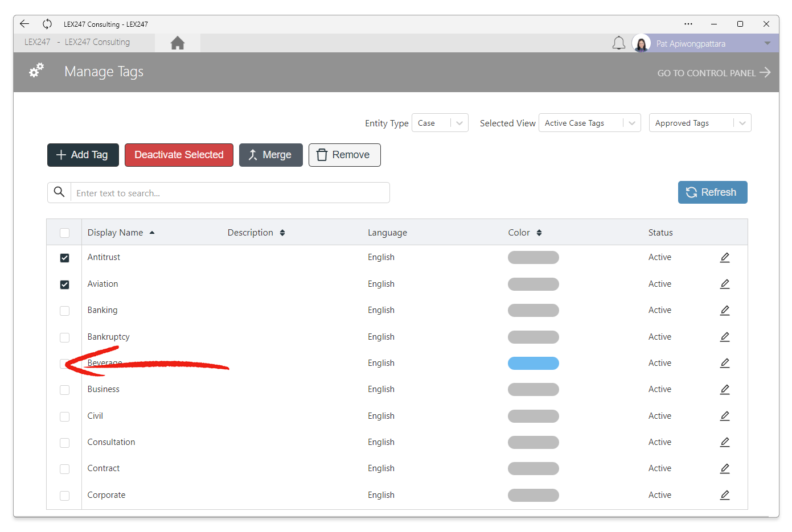Toggle the select-all header checkbox
The image size is (792, 532).
point(65,233)
